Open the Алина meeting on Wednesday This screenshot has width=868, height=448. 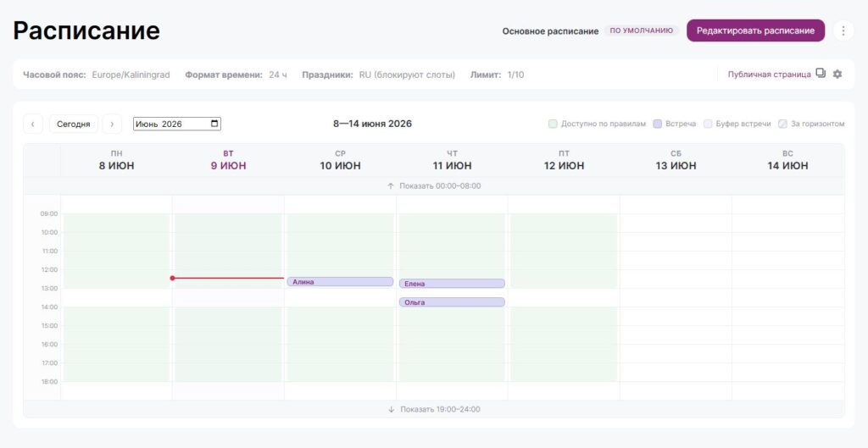[x=340, y=282]
